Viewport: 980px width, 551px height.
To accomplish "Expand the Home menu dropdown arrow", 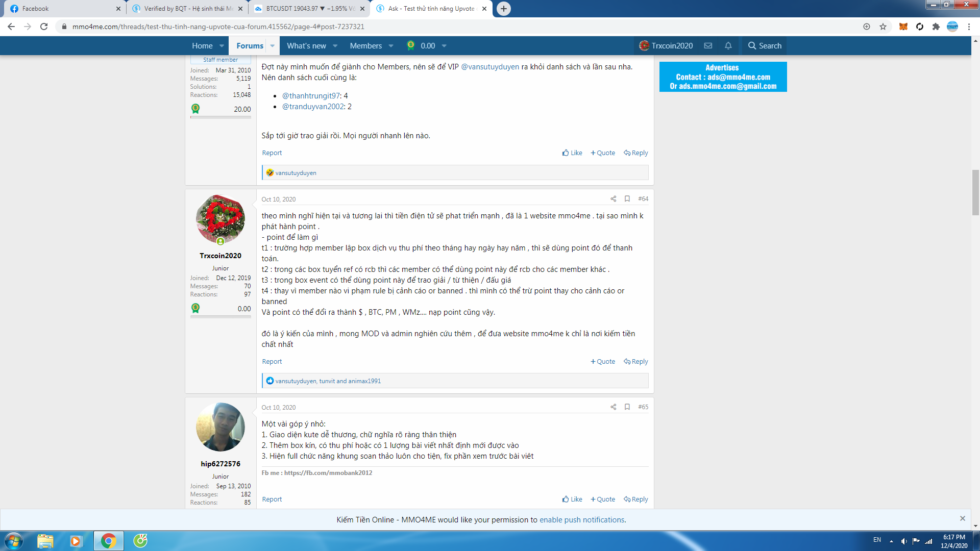I will point(222,46).
